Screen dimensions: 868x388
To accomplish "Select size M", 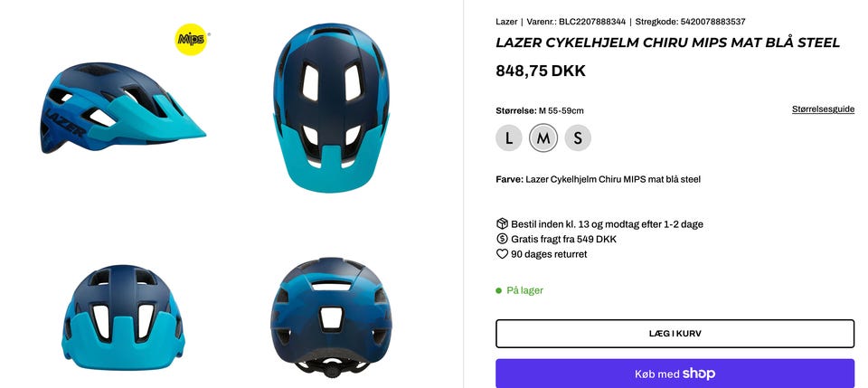I will click(x=543, y=137).
